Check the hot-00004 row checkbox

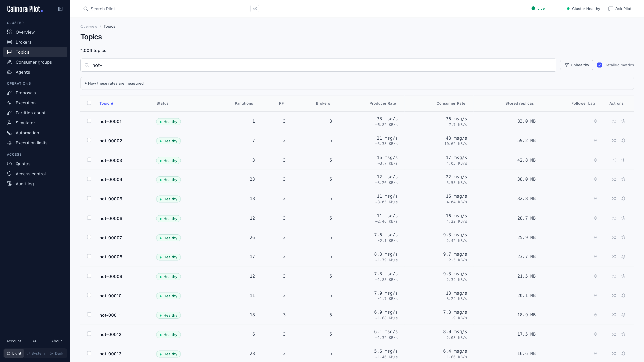[x=89, y=179]
